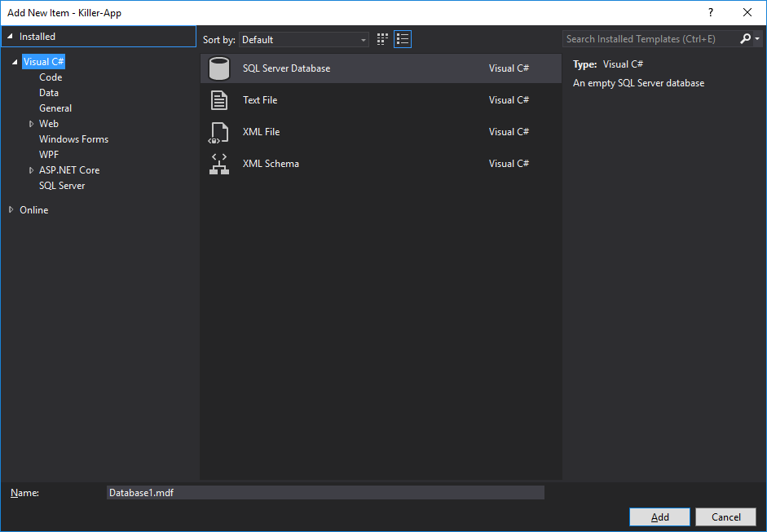Expand the Web tree node
The width and height of the screenshot is (767, 532).
(31, 124)
